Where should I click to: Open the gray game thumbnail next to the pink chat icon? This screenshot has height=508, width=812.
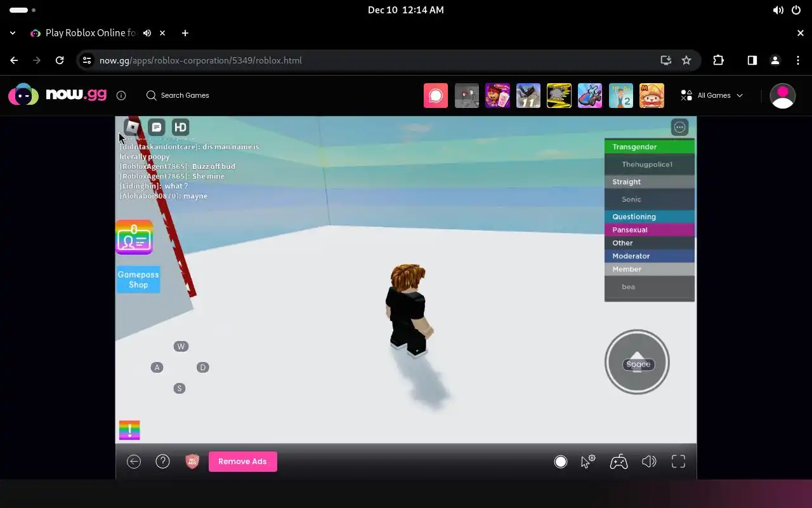point(467,95)
